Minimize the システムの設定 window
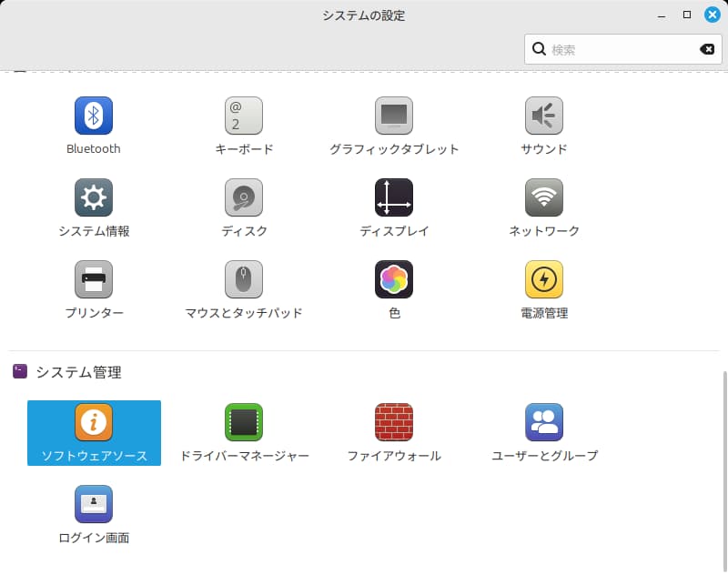This screenshot has width=728, height=575. [x=660, y=15]
